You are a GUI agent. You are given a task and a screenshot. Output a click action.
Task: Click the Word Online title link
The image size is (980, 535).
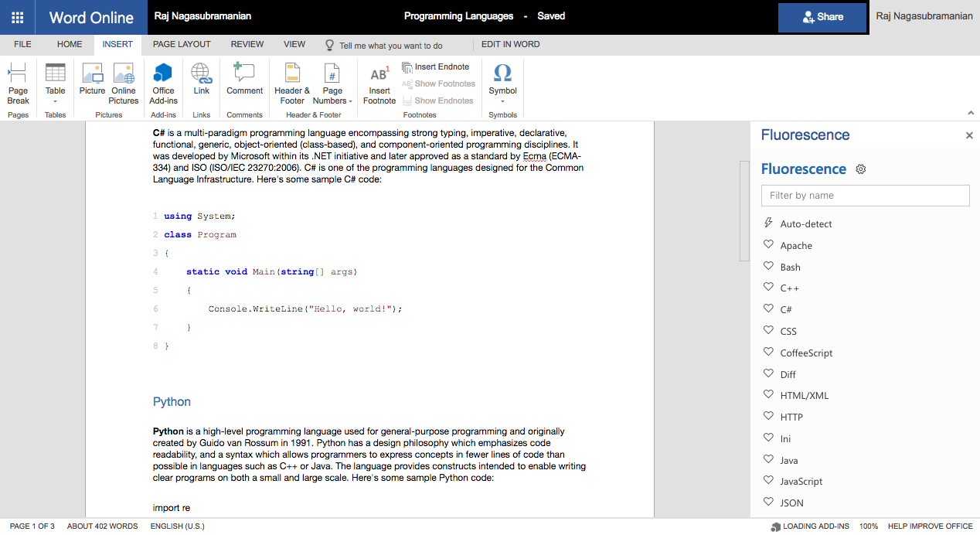[91, 17]
